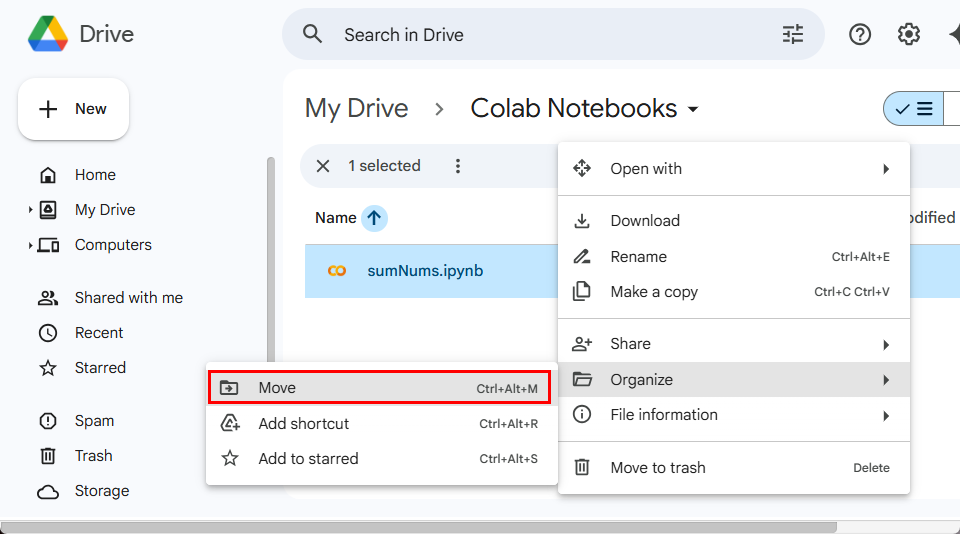Open advanced search filter options icon
The width and height of the screenshot is (960, 534).
pos(793,34)
